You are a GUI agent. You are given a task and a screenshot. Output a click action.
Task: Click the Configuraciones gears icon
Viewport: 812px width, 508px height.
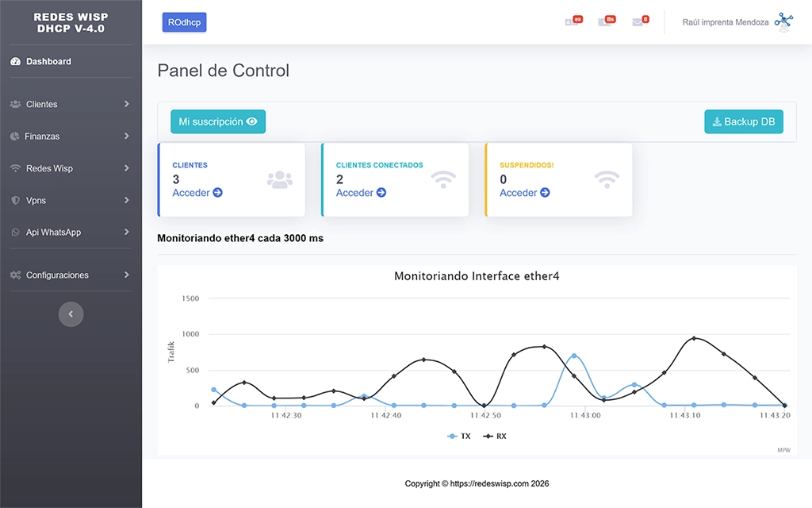tap(16, 275)
